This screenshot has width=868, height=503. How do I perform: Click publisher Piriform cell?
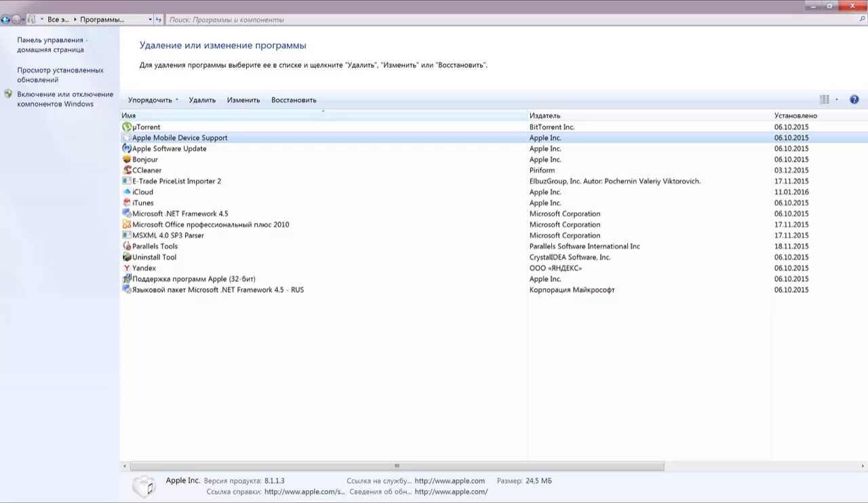pyautogui.click(x=542, y=170)
